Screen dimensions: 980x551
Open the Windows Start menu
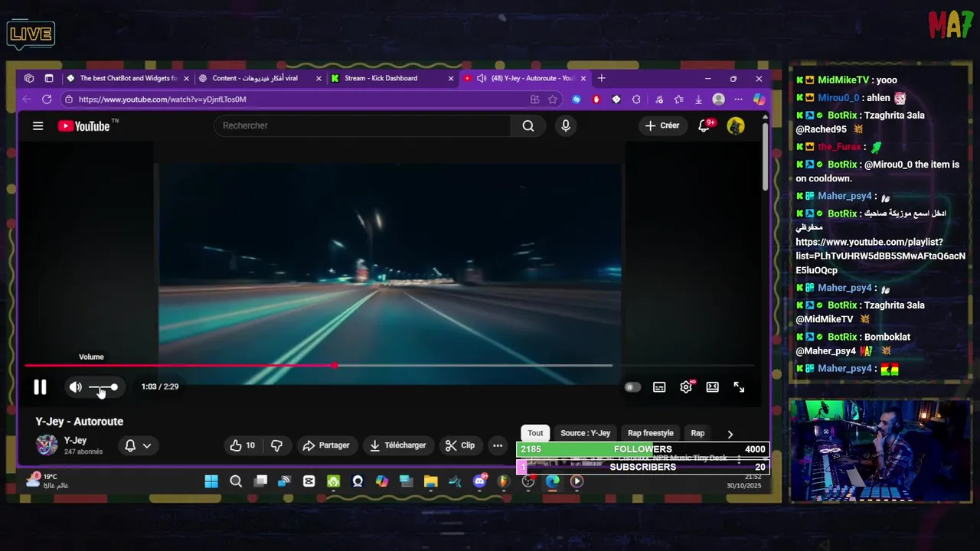pyautogui.click(x=211, y=481)
